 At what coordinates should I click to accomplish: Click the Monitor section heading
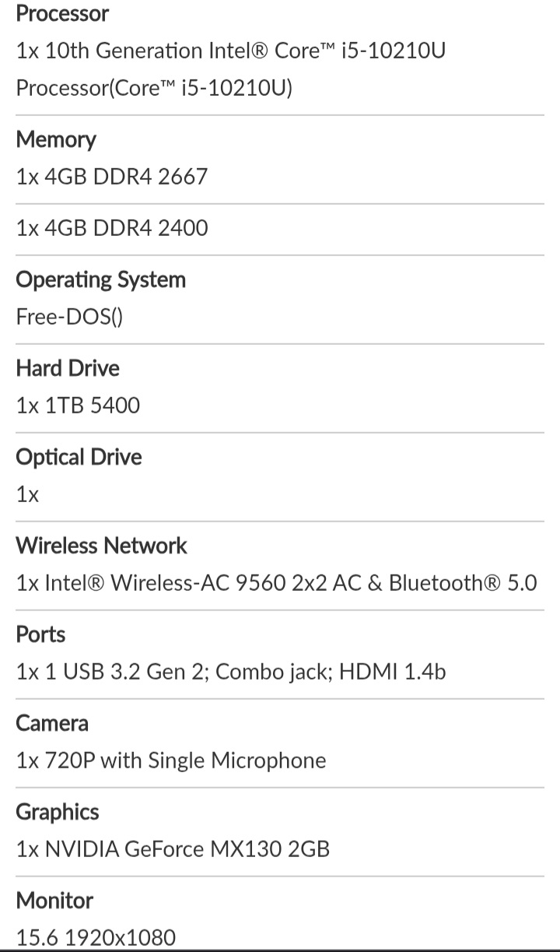click(x=54, y=901)
